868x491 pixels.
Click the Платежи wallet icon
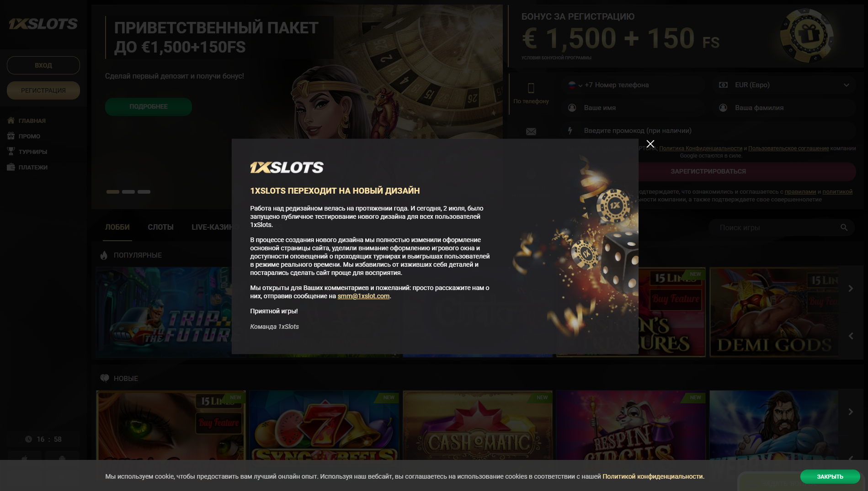tap(11, 167)
